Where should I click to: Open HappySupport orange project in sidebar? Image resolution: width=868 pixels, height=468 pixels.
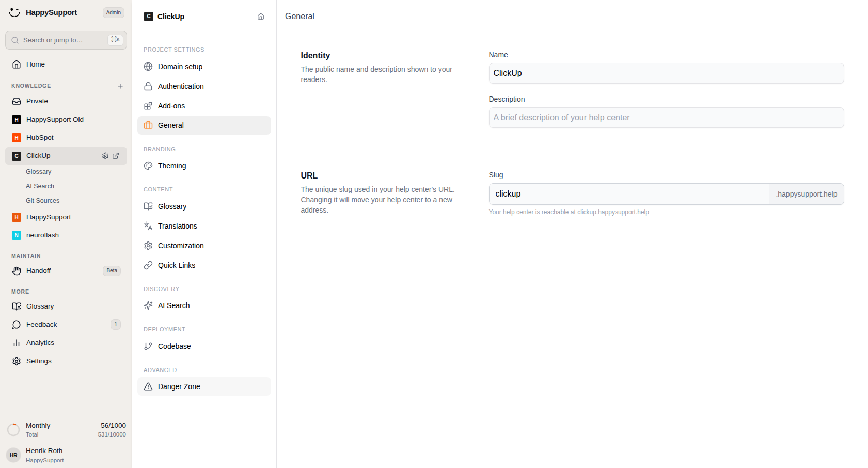[x=66, y=217]
